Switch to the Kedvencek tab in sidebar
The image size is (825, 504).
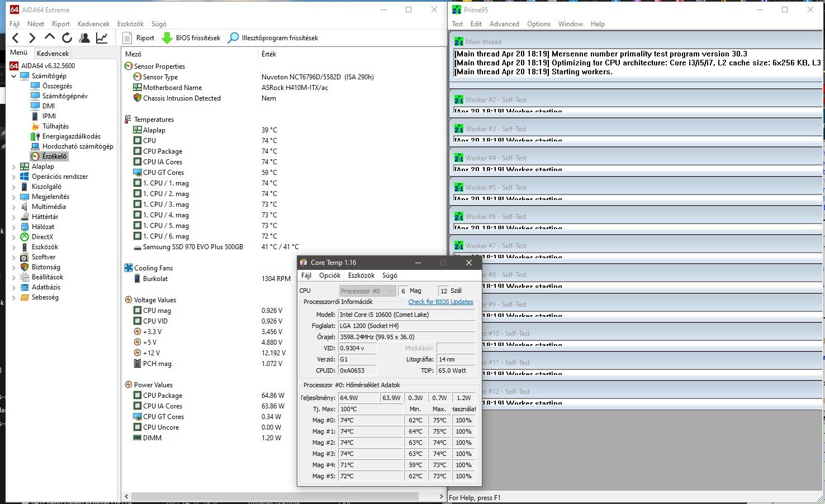click(x=53, y=54)
